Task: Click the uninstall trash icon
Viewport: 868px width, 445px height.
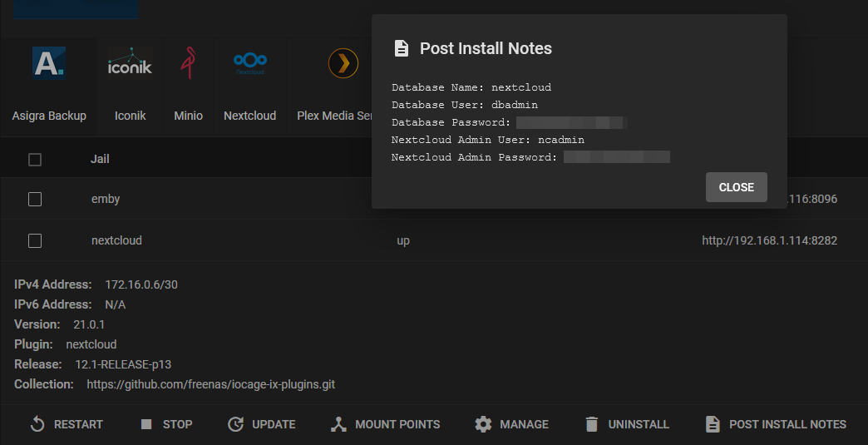Action: (592, 424)
